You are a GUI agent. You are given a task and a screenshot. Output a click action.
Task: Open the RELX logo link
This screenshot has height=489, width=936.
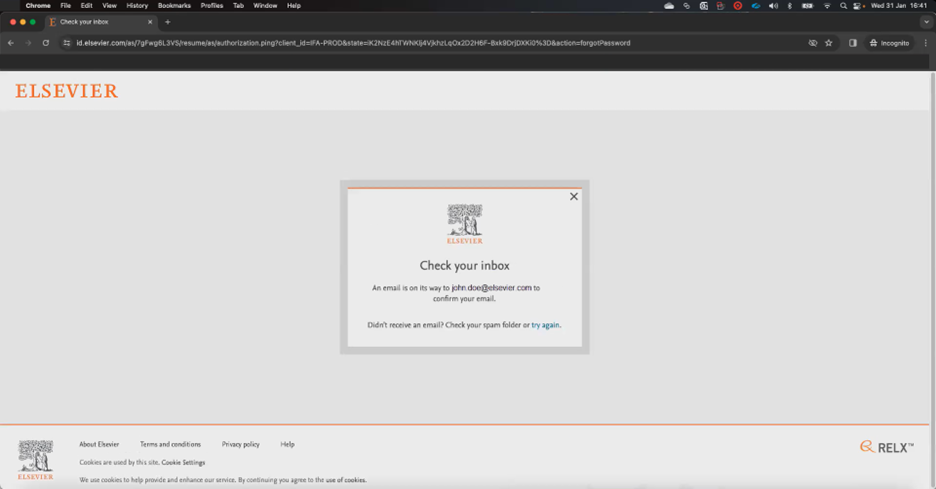pyautogui.click(x=886, y=447)
